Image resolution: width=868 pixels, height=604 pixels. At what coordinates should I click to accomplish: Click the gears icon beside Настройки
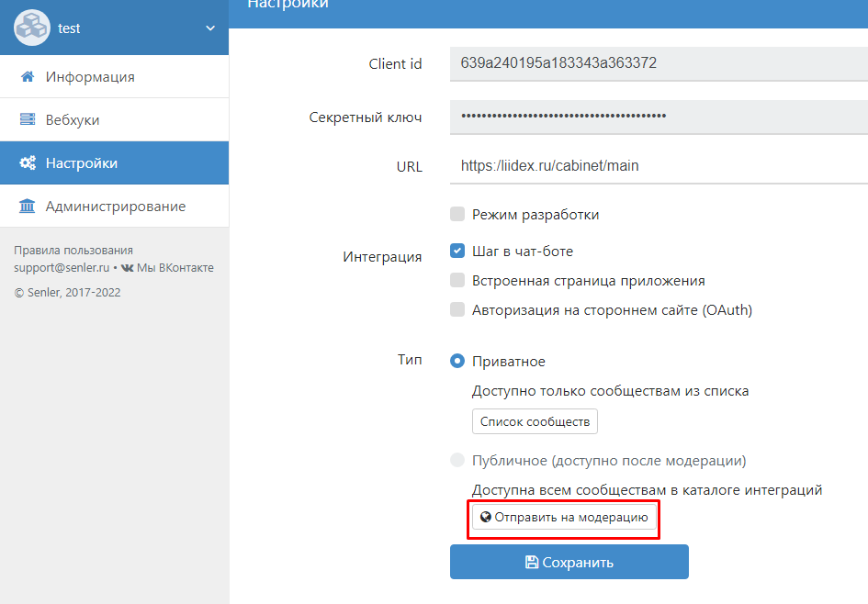28,163
